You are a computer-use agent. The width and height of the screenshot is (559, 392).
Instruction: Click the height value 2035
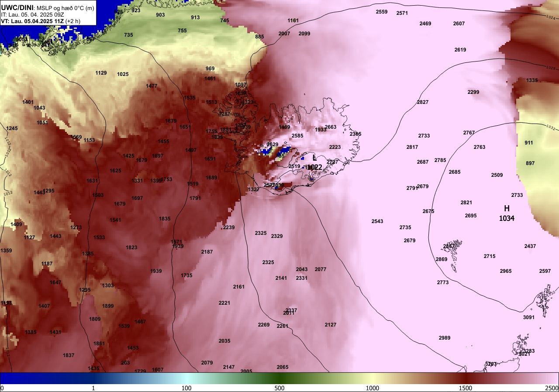point(224,341)
